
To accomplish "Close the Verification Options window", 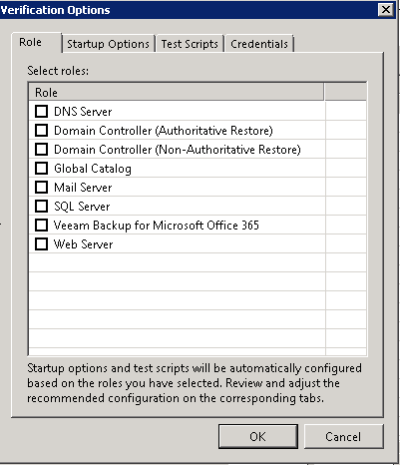I will pyautogui.click(x=386, y=10).
